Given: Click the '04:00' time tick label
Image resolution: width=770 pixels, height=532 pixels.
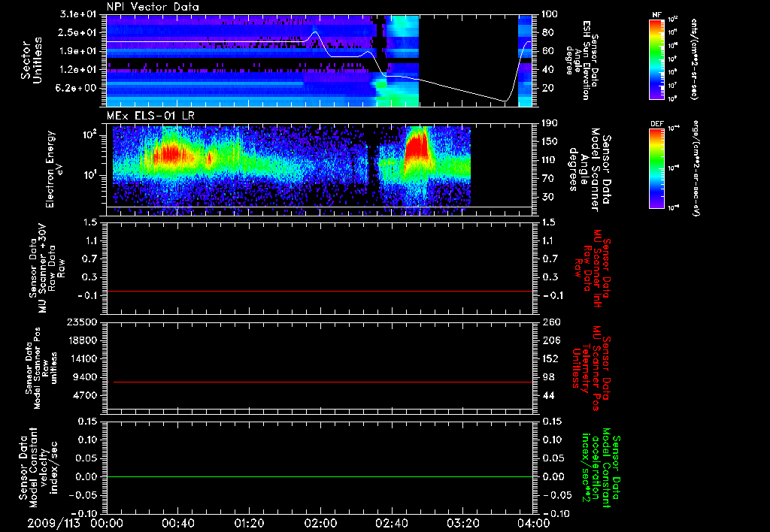Looking at the screenshot, I should coord(534,523).
